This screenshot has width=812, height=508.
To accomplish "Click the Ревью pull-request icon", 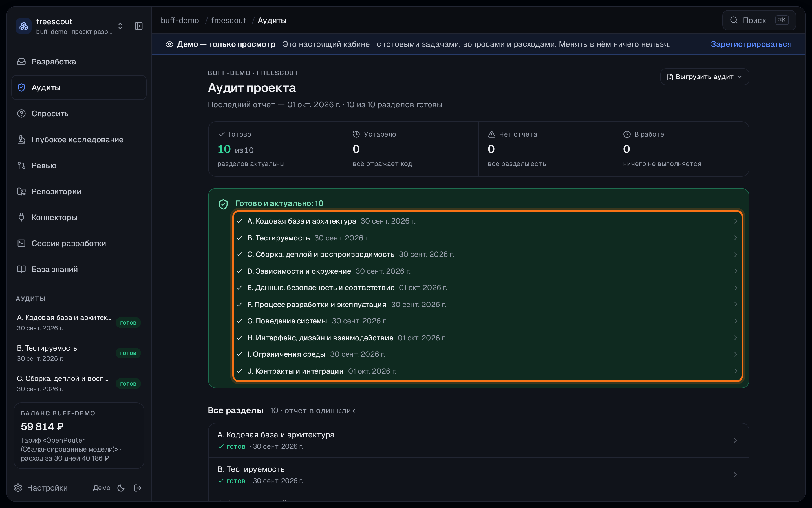I will (21, 165).
